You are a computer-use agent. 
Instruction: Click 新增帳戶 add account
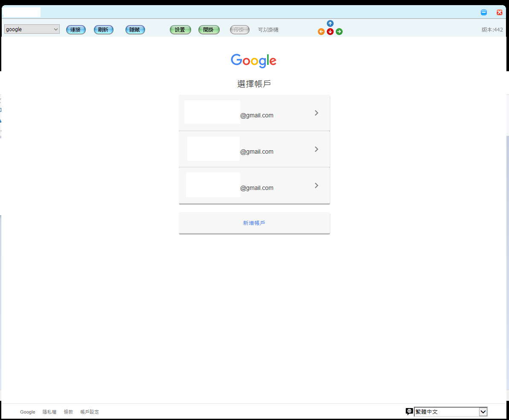(254, 223)
